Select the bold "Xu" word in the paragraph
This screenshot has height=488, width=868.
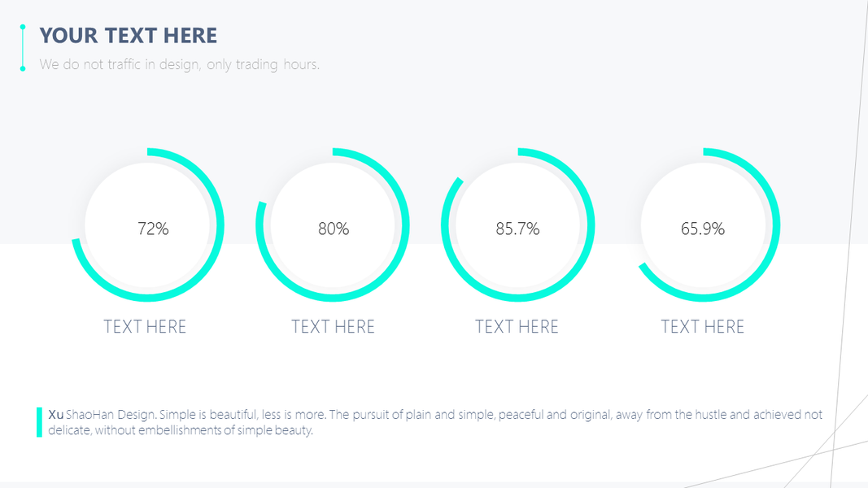pos(55,415)
